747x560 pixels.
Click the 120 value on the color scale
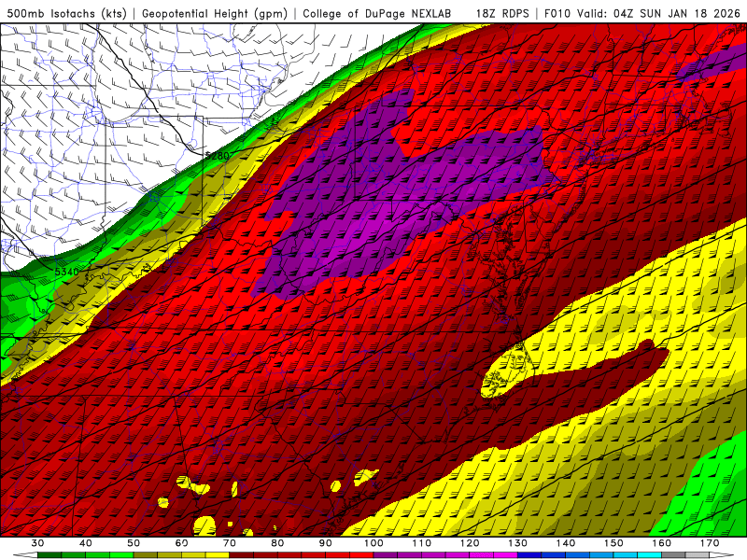click(x=470, y=543)
